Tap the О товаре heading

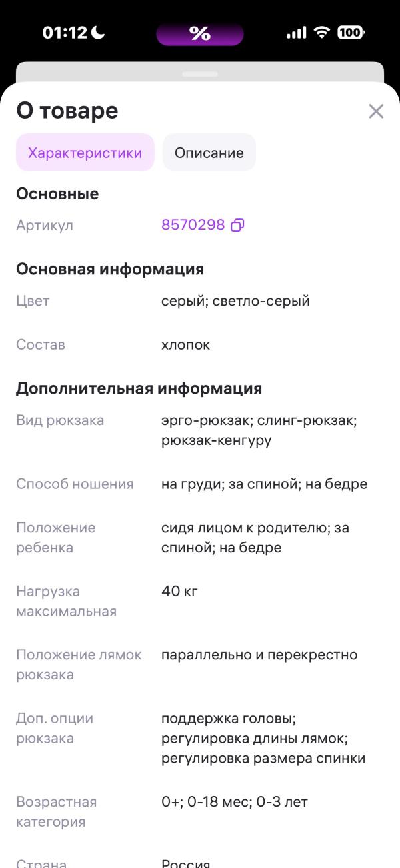[67, 111]
